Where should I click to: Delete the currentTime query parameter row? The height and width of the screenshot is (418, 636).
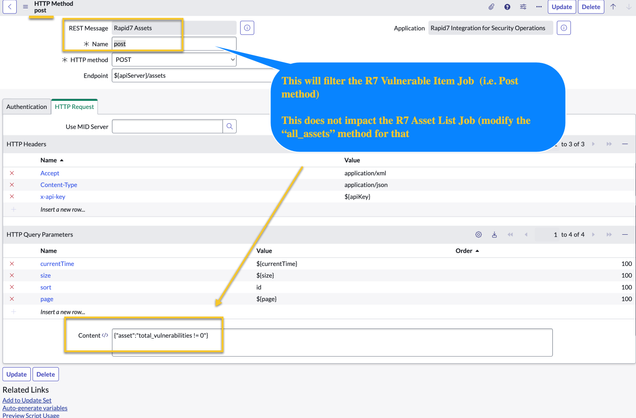[12, 264]
